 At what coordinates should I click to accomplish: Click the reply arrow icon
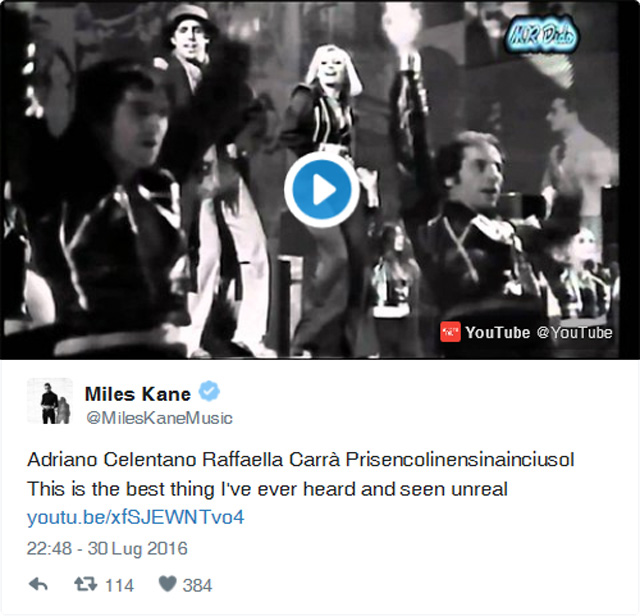[x=38, y=585]
